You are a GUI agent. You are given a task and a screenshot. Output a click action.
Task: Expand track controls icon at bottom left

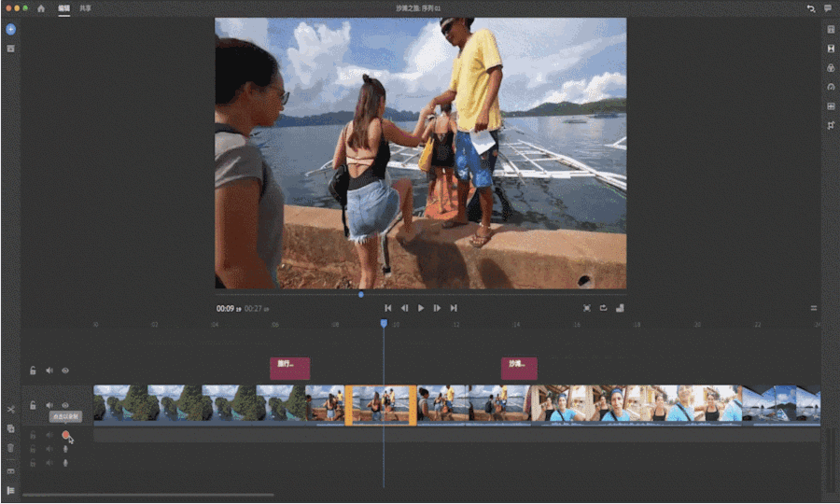click(x=10, y=490)
